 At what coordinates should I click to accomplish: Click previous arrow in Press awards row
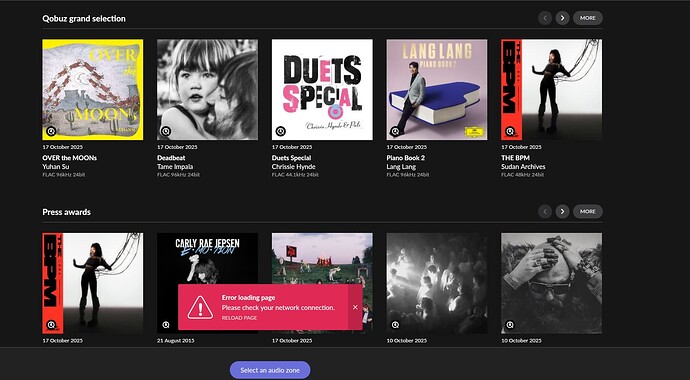(545, 212)
